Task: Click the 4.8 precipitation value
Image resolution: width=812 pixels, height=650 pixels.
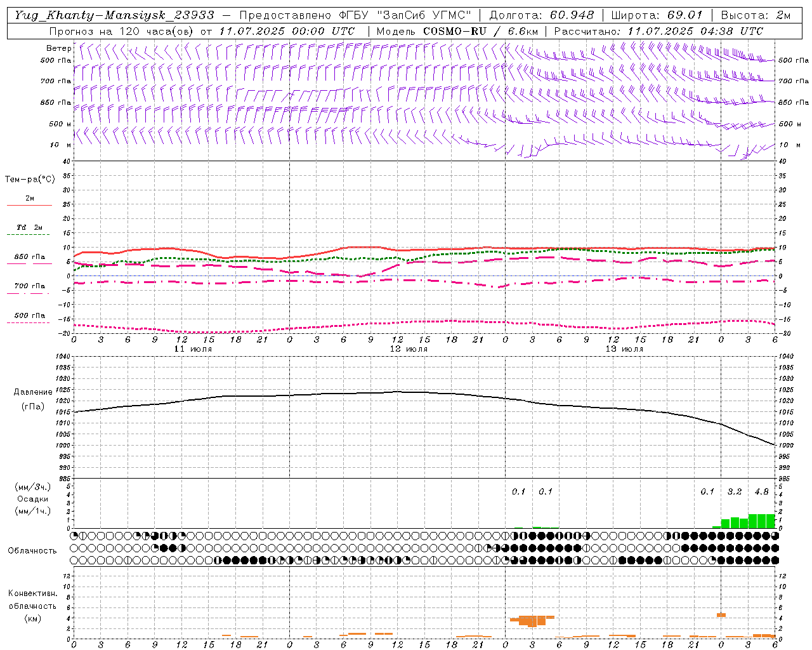Action: 761,492
